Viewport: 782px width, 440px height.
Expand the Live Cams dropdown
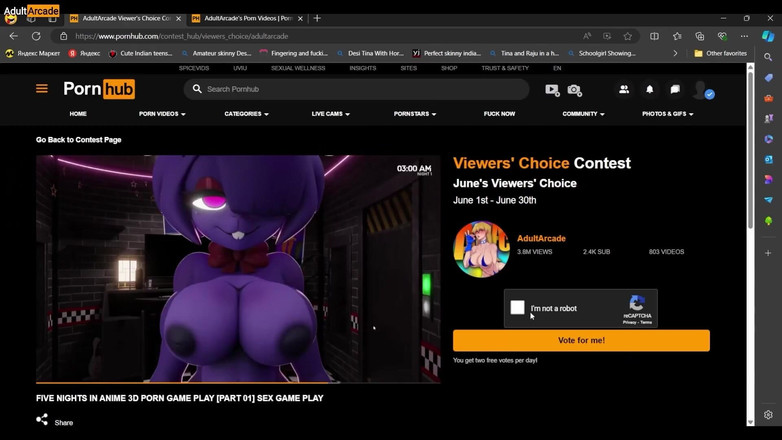(x=330, y=114)
